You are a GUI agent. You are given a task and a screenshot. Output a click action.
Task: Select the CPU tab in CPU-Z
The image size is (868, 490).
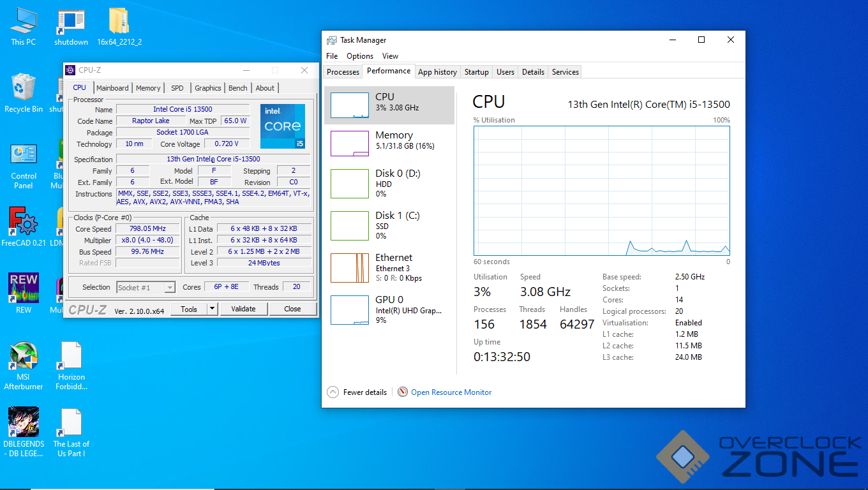click(x=80, y=87)
